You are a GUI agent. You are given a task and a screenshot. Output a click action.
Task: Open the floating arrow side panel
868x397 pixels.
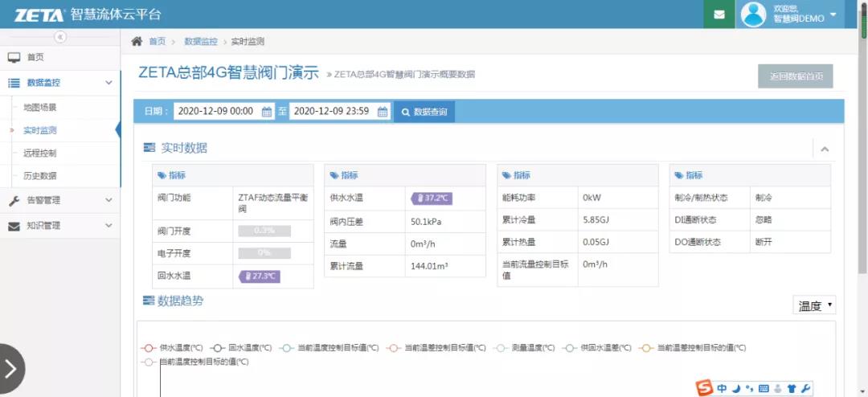[x=11, y=369]
